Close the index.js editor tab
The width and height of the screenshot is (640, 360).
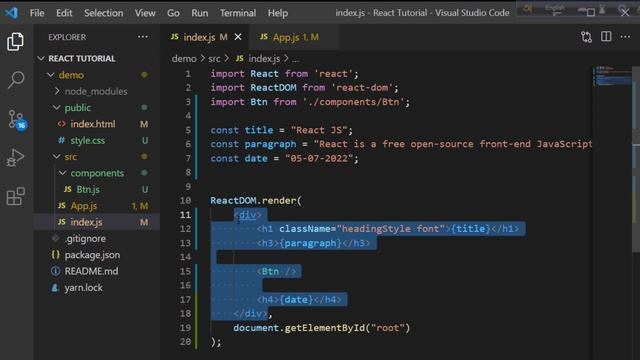[238, 37]
